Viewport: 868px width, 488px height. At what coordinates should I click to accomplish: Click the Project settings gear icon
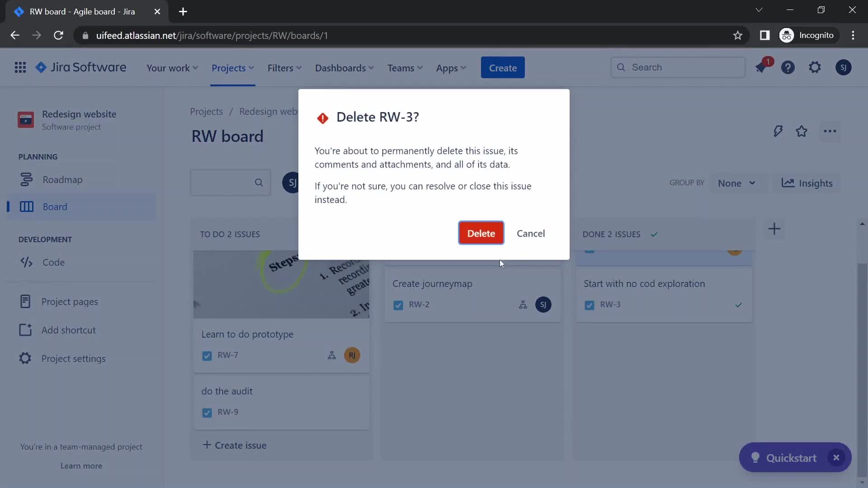tap(24, 358)
